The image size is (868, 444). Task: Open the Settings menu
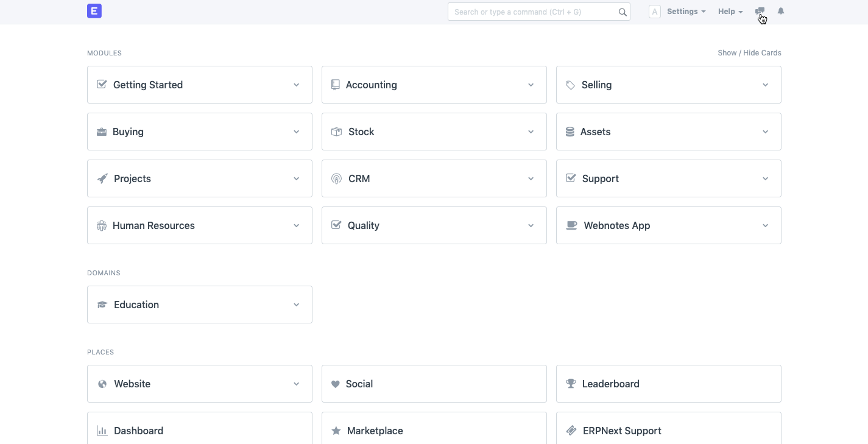(x=686, y=12)
